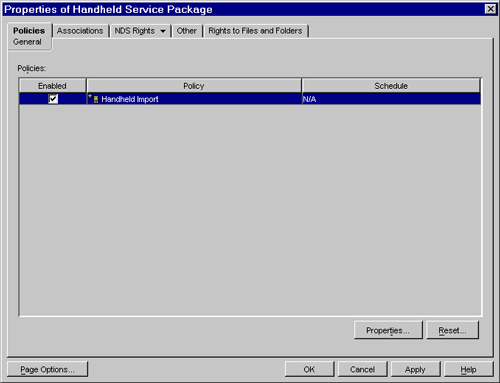This screenshot has height=383, width=500.
Task: Switch to the Associations tab
Action: click(80, 31)
